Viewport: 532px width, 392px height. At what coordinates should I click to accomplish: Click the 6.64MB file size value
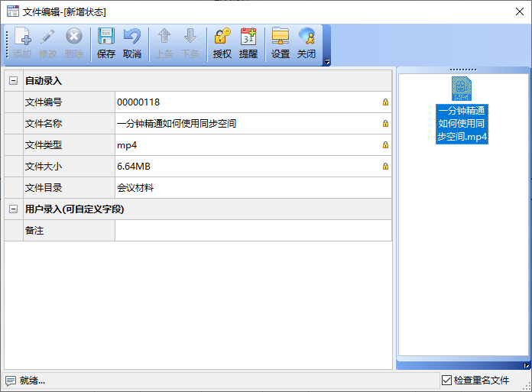click(134, 166)
